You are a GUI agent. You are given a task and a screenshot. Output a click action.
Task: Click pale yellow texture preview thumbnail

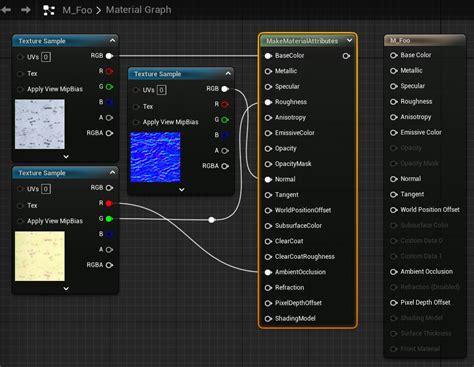40,256
